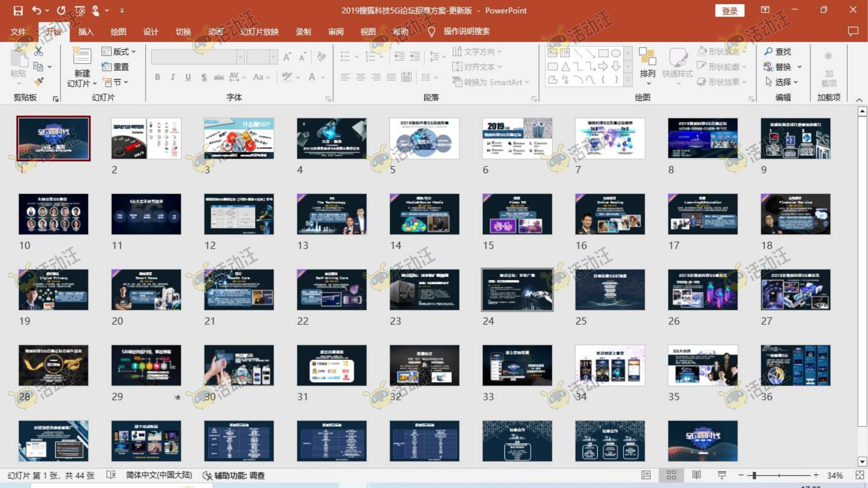Switch to the Design (设计) tab
The width and height of the screenshot is (868, 488).
(x=151, y=32)
